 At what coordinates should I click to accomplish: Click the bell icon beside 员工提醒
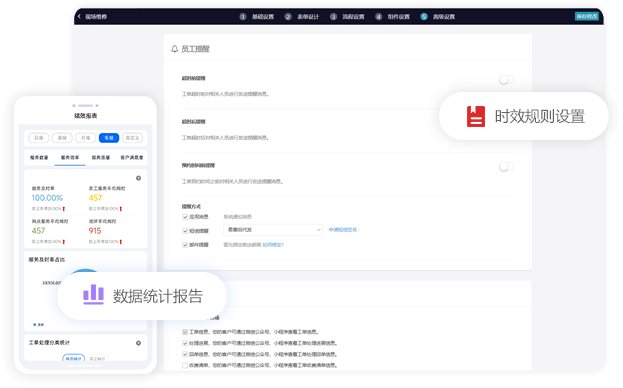coord(174,49)
